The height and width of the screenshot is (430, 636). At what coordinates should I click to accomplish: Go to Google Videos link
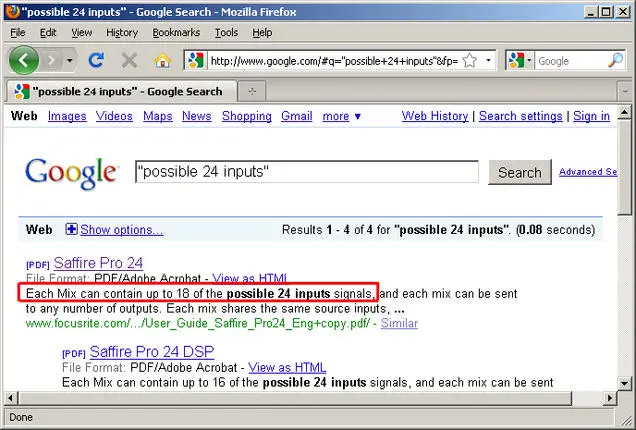pyautogui.click(x=114, y=116)
